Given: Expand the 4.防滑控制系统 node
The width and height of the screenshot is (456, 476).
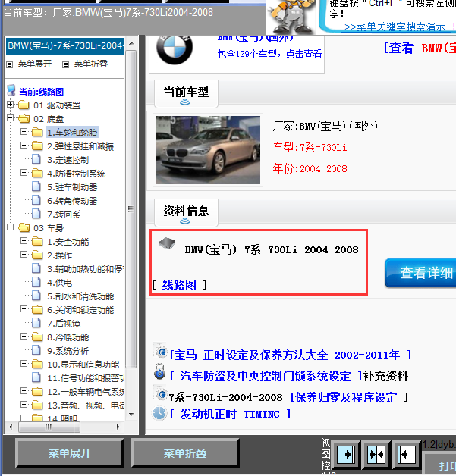Looking at the screenshot, I should [24, 172].
